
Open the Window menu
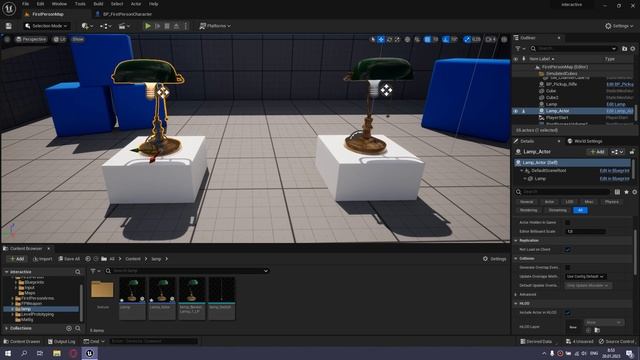pyautogui.click(x=59, y=4)
